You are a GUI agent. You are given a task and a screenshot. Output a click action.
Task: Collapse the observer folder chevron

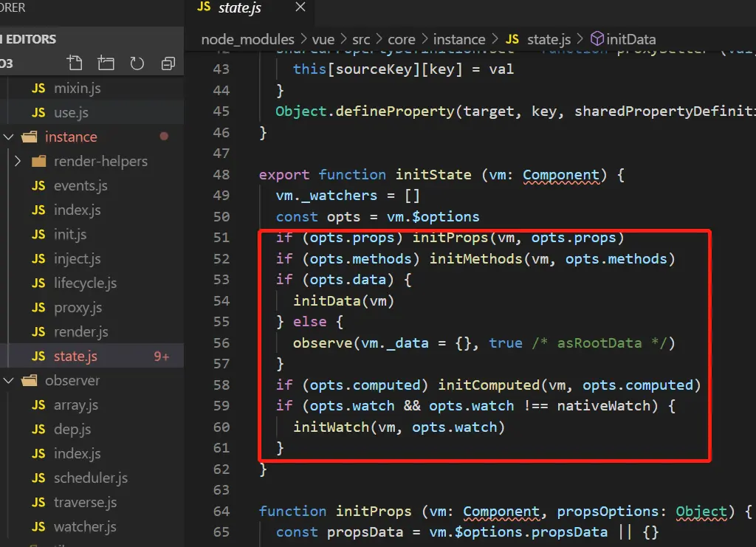8,380
